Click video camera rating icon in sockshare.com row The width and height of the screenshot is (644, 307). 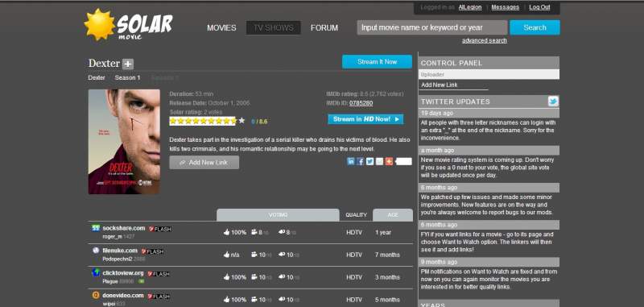(254, 232)
